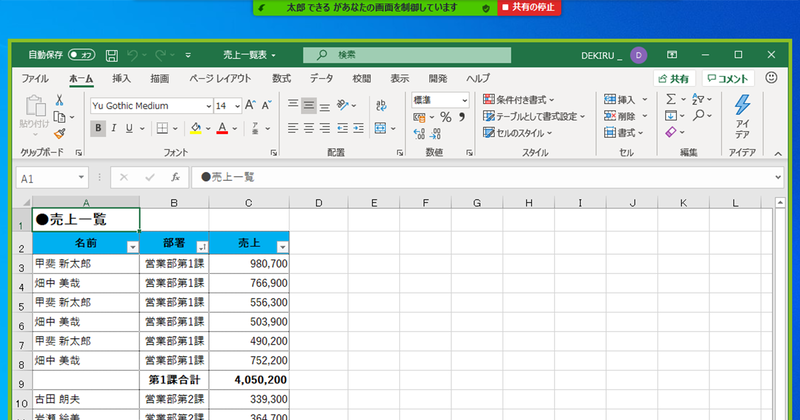Switch to the データ tab
The image size is (800, 420).
tap(321, 79)
